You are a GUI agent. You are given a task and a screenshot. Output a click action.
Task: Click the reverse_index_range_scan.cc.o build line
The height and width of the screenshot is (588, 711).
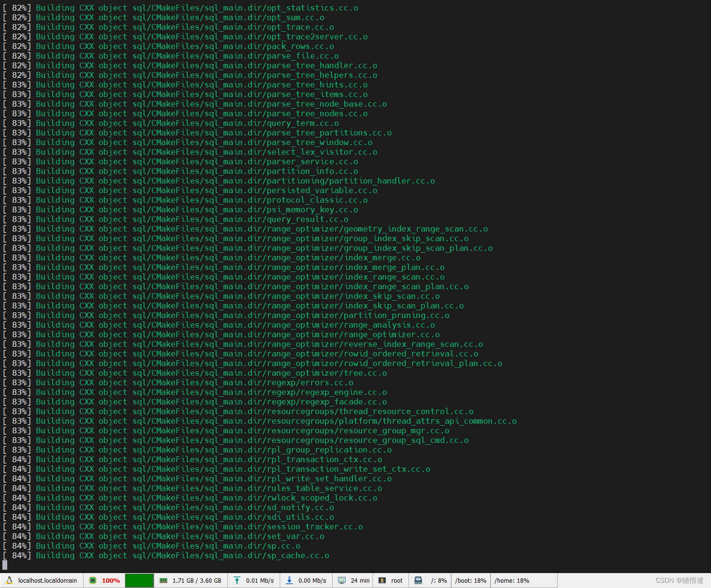[243, 344]
